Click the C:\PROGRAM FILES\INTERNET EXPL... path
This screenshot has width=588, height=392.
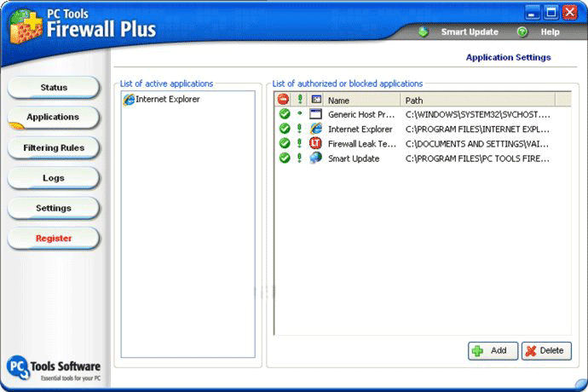click(x=477, y=129)
